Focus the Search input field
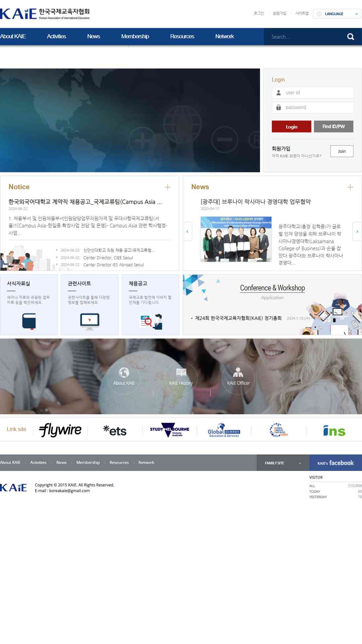The width and height of the screenshot is (362, 644). 305,37
